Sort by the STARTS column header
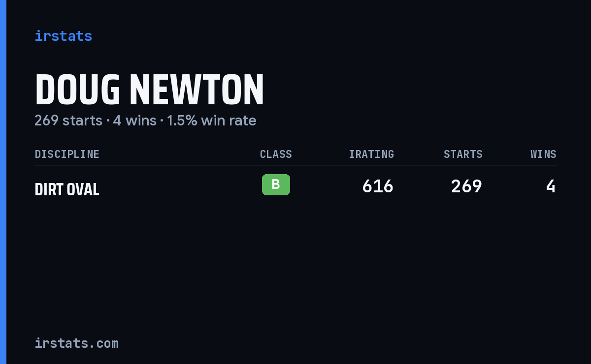The image size is (591, 364). tap(463, 154)
